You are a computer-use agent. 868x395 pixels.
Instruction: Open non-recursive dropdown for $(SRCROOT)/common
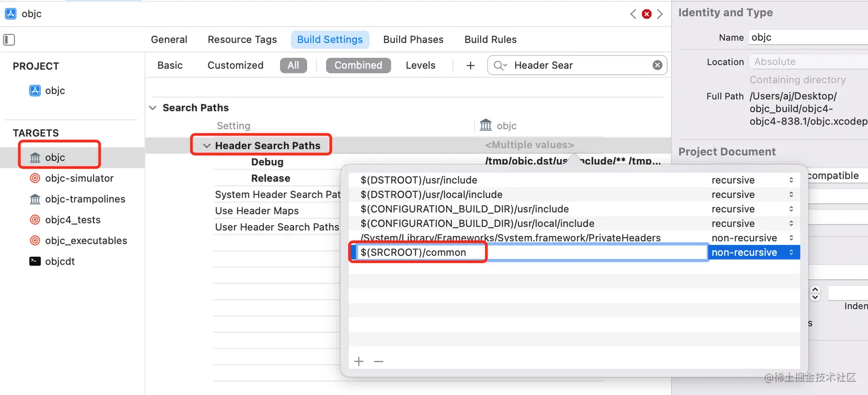753,253
